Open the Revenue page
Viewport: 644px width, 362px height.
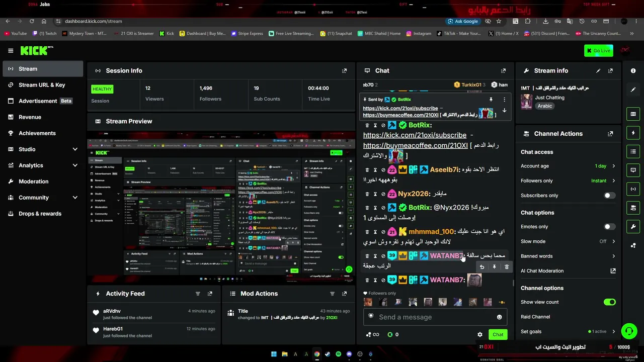pos(43,117)
